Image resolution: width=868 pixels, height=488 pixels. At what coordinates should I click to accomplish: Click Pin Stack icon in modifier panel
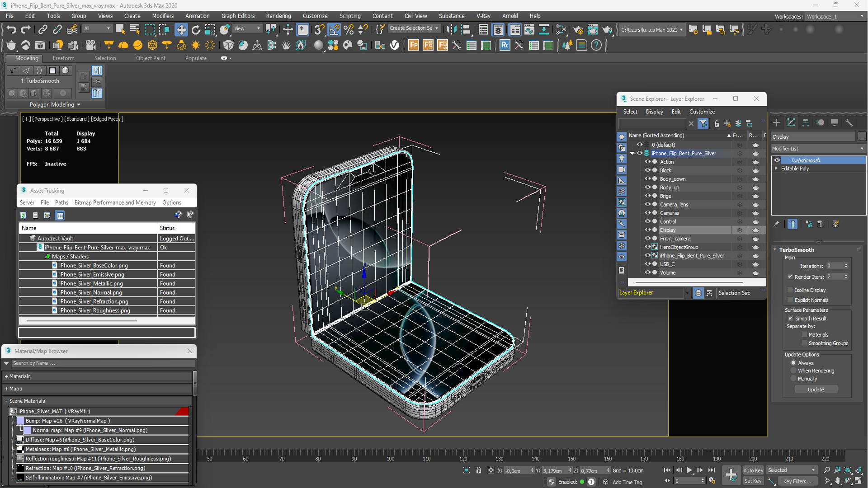776,224
